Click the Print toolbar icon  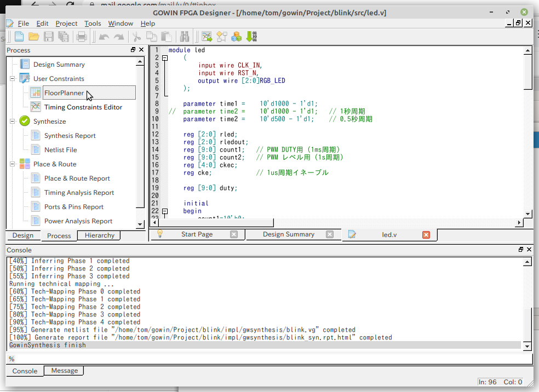pyautogui.click(x=82, y=37)
